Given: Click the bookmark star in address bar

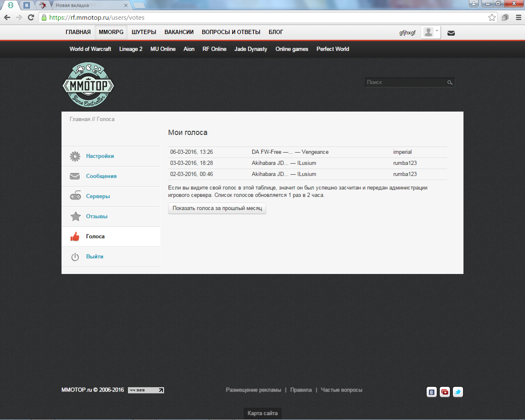Looking at the screenshot, I should click(492, 17).
